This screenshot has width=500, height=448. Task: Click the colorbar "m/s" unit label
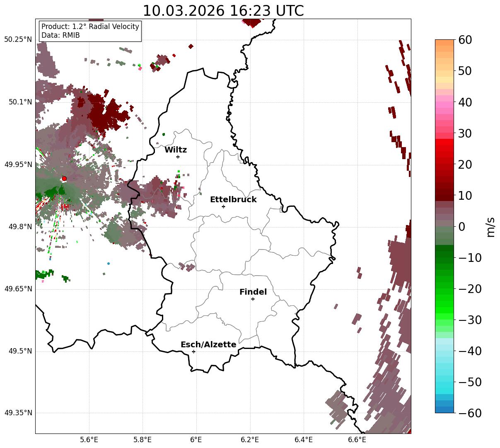[x=491, y=226]
